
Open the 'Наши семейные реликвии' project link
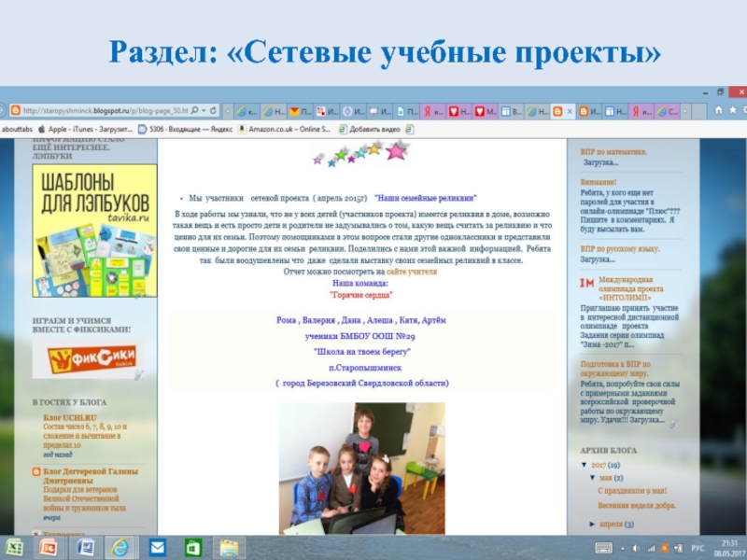coord(426,198)
